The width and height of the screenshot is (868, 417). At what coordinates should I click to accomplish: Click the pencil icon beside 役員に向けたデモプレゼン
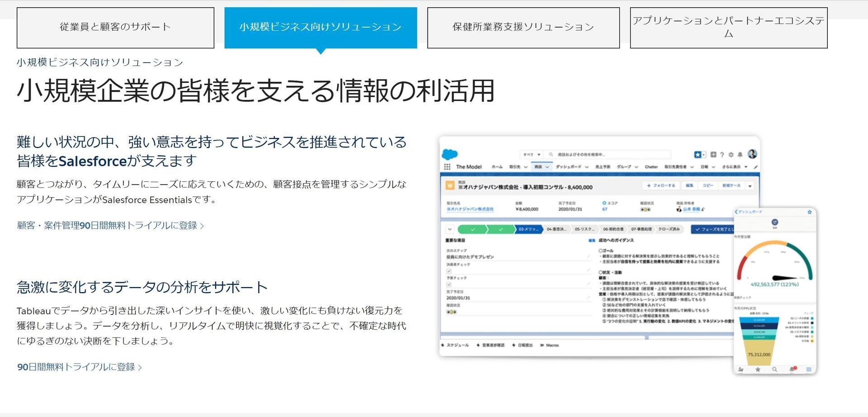589,256
